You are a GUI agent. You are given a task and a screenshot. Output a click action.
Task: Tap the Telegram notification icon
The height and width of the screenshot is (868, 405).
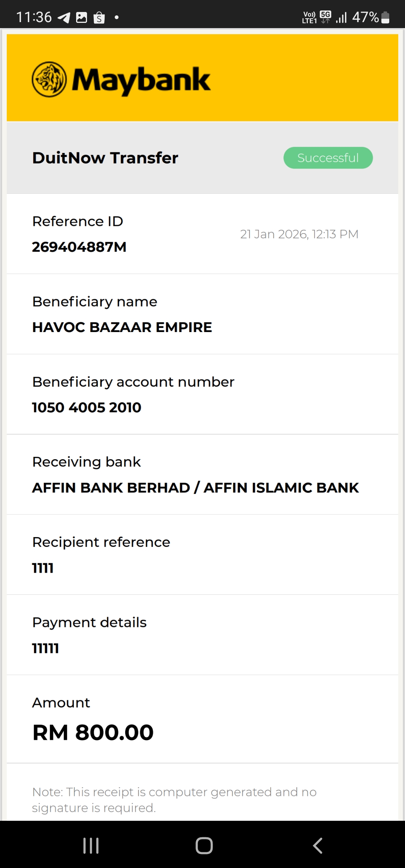pos(64,18)
